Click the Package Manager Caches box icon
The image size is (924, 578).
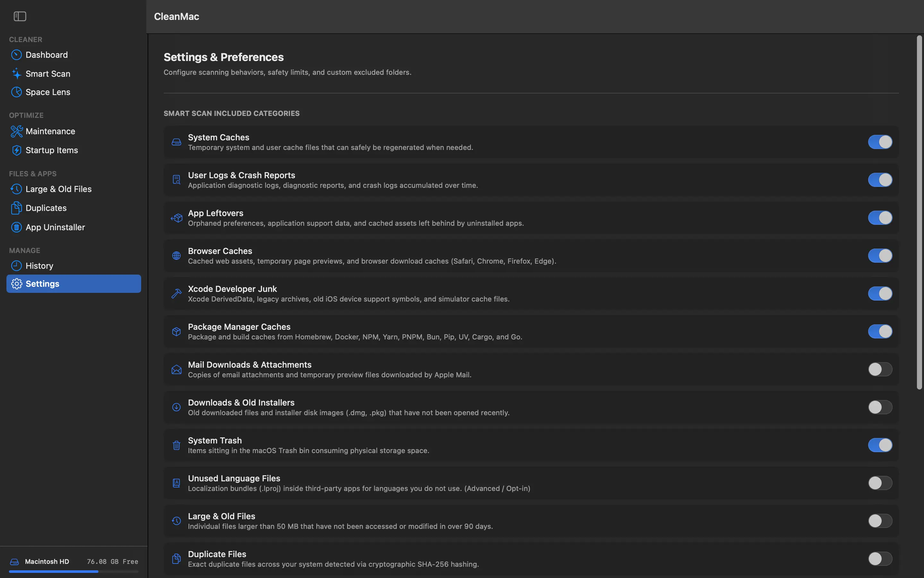(x=176, y=331)
